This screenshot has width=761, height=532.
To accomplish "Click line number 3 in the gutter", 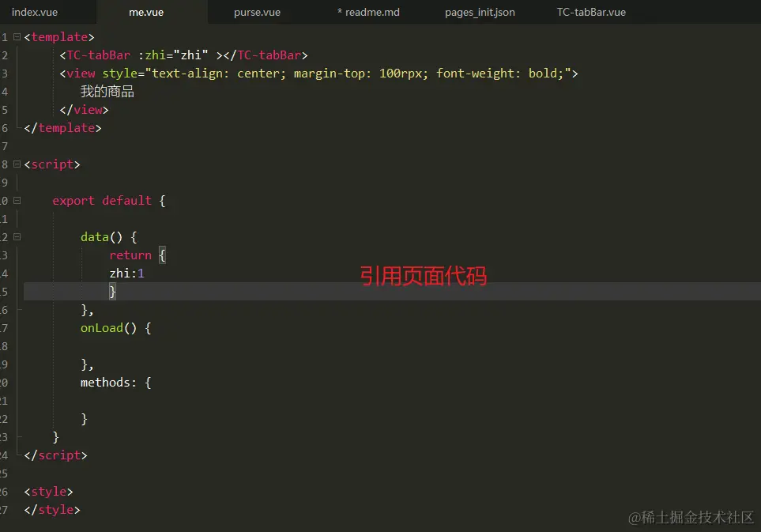I will click(x=5, y=74).
